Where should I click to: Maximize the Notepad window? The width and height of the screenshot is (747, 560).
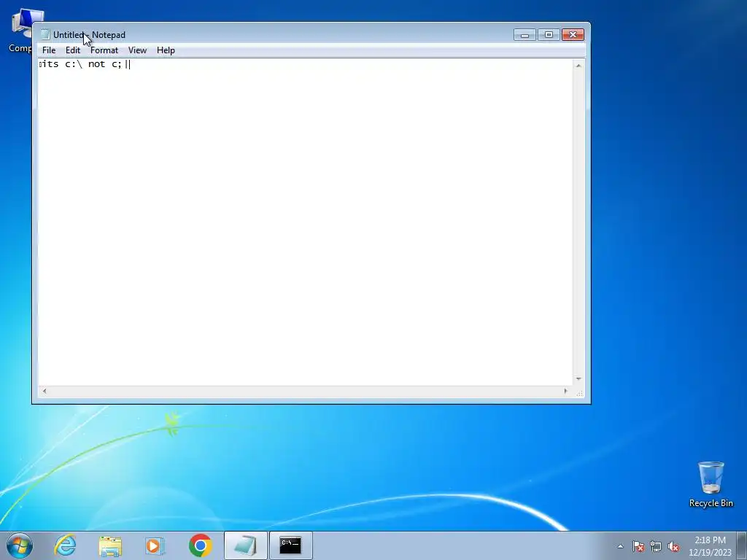pyautogui.click(x=549, y=35)
